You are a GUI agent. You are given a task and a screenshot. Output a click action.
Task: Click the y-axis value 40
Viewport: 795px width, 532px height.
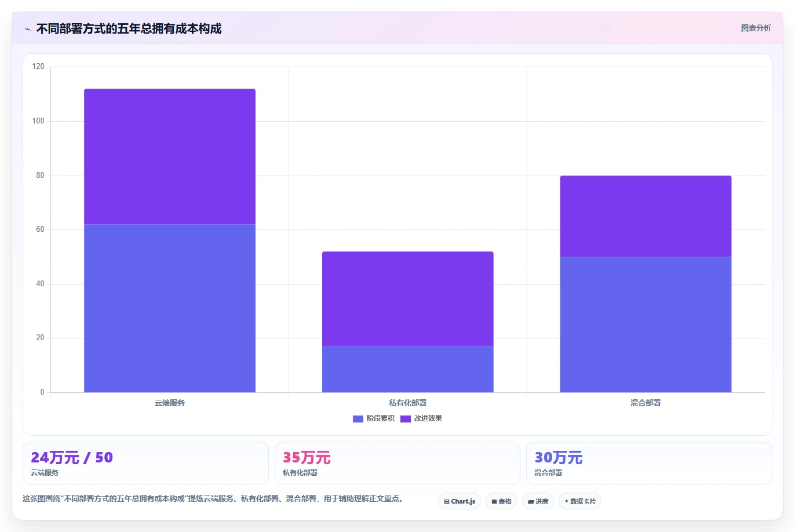(40, 284)
